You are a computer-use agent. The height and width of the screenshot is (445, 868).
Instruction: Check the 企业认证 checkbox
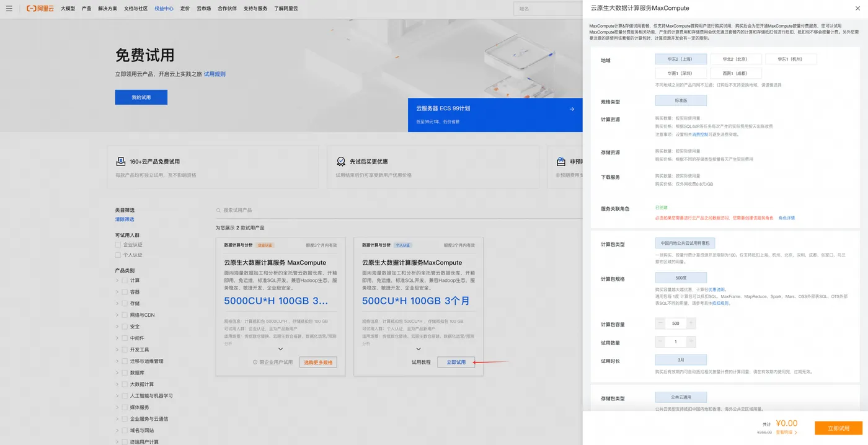tap(118, 245)
